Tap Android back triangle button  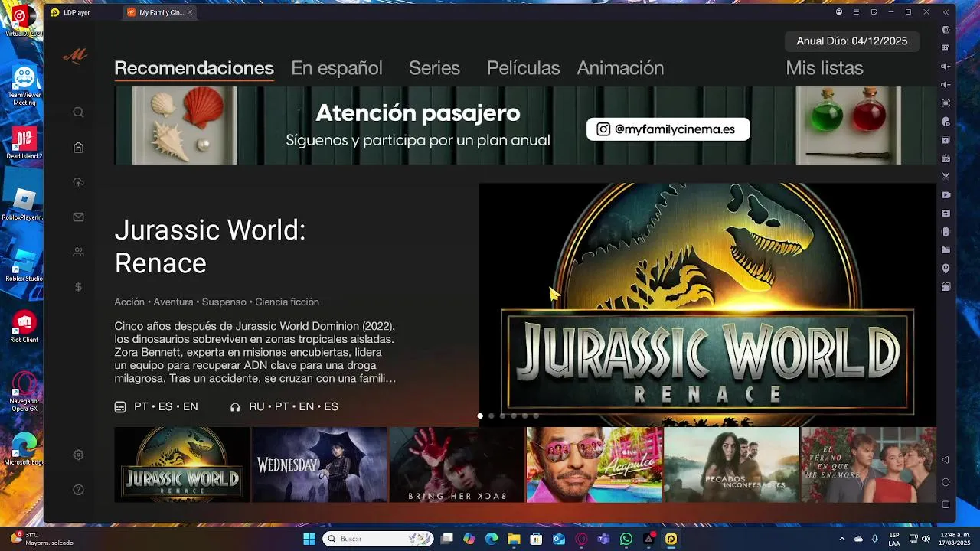point(946,460)
